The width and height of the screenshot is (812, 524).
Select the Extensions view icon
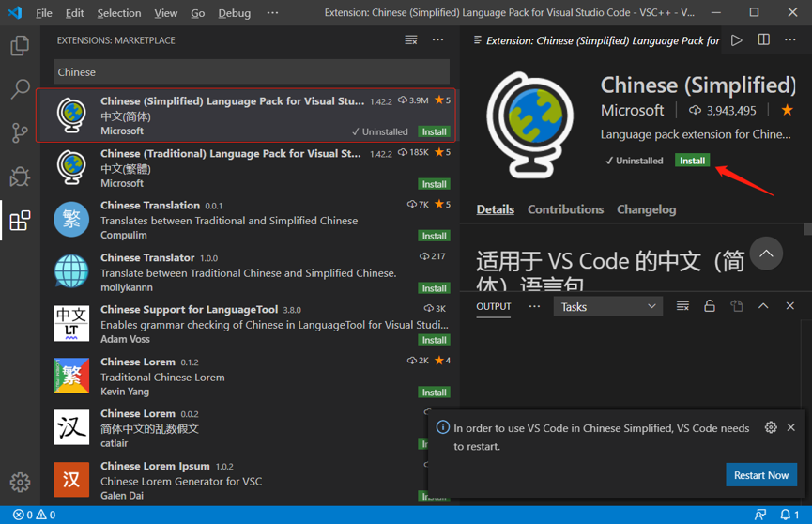20,221
